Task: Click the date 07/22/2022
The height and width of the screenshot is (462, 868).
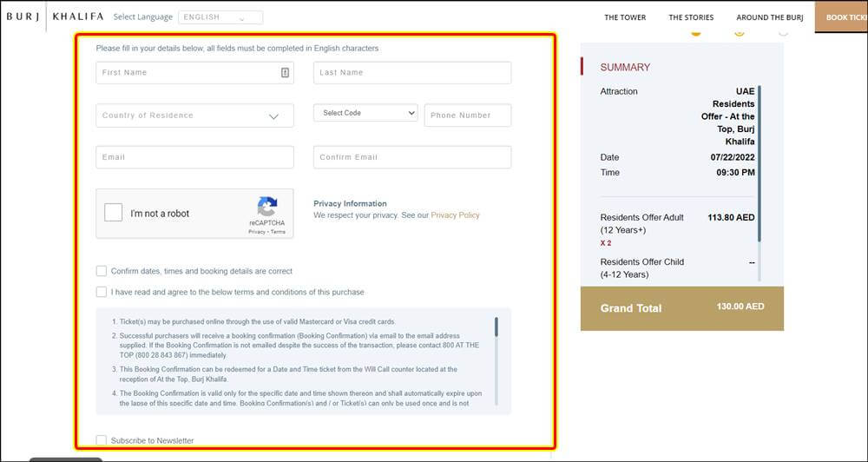Action: (733, 157)
